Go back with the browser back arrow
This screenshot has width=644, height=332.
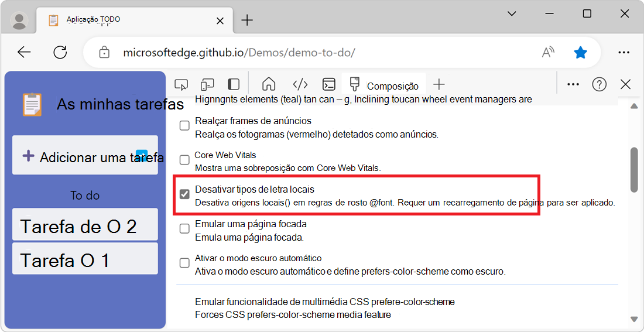[24, 52]
